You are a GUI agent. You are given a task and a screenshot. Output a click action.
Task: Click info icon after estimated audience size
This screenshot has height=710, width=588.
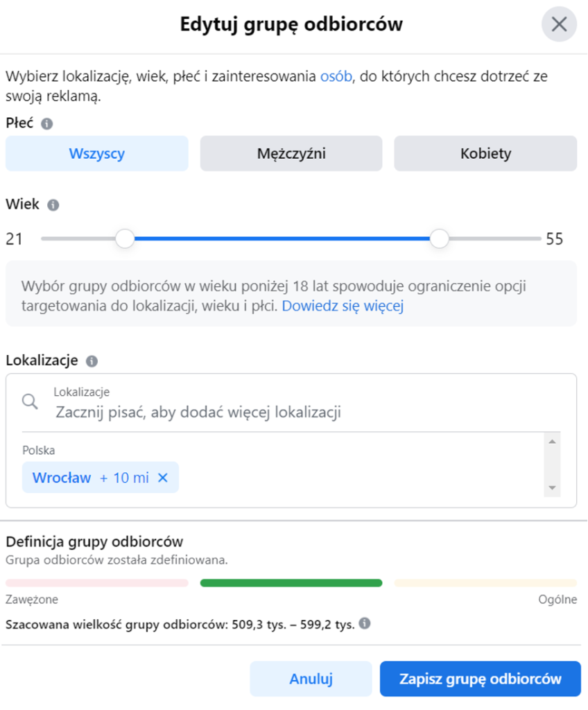365,623
